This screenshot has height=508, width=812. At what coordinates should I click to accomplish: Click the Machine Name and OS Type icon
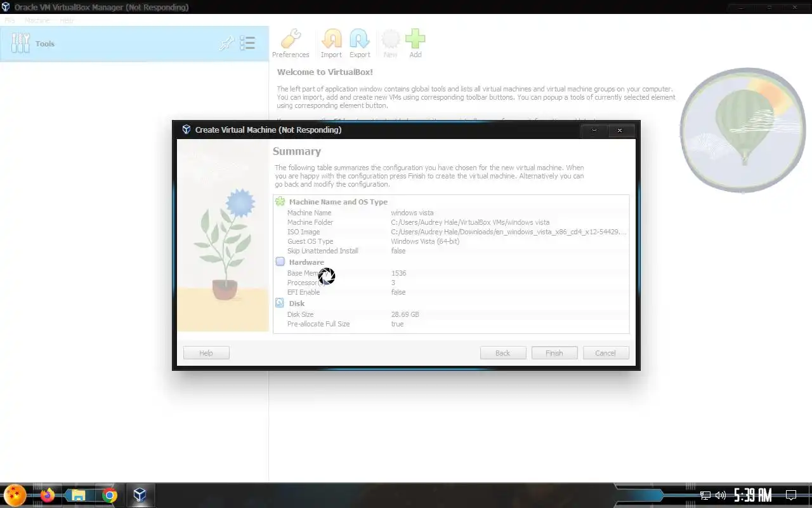280,202
